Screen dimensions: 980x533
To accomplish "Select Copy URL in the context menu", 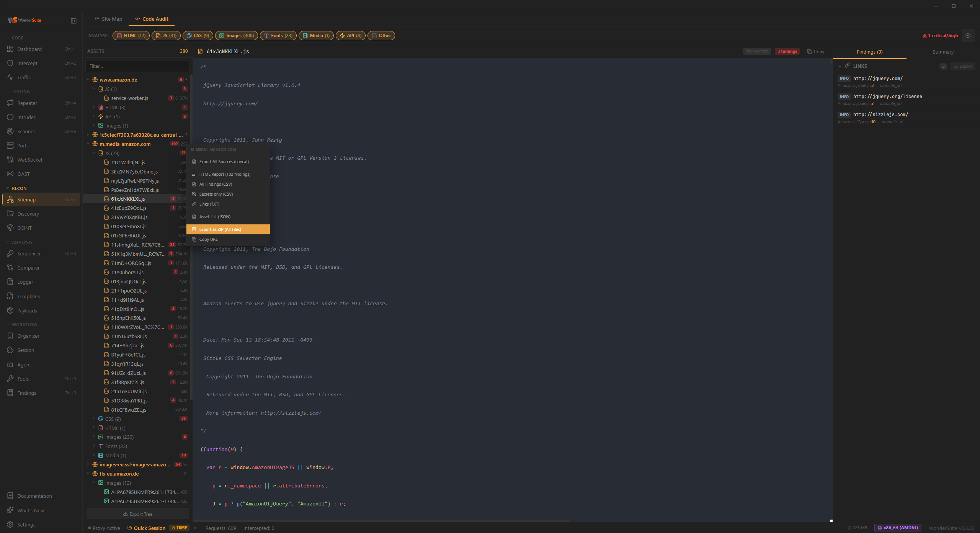I will [x=228, y=239].
